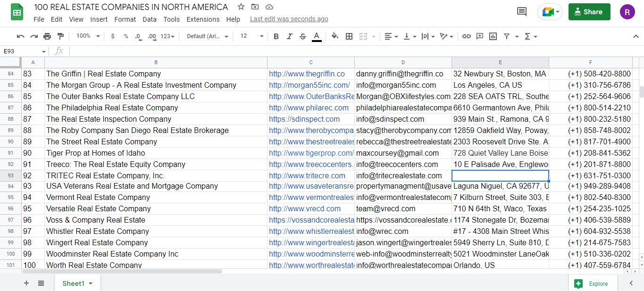The height and width of the screenshot is (291, 644).
Task: Open the font size 12 dropdown
Action: click(252, 36)
